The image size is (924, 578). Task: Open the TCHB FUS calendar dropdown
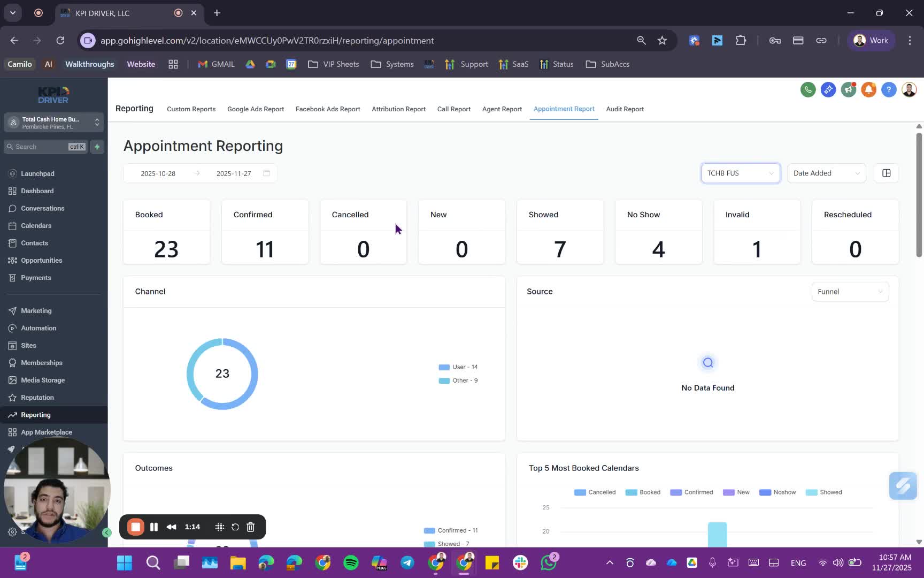pyautogui.click(x=741, y=173)
